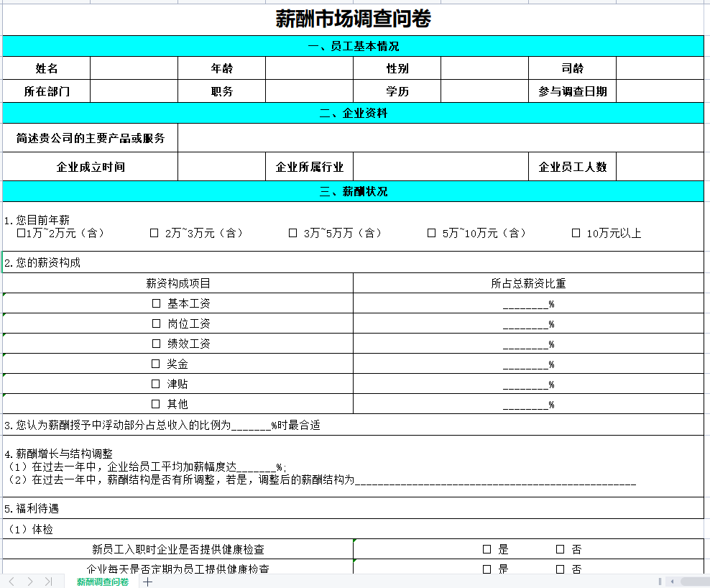Screen dimensions: 710x588
Task: Tick the 岗位工资 checkbox
Action: pyautogui.click(x=156, y=323)
